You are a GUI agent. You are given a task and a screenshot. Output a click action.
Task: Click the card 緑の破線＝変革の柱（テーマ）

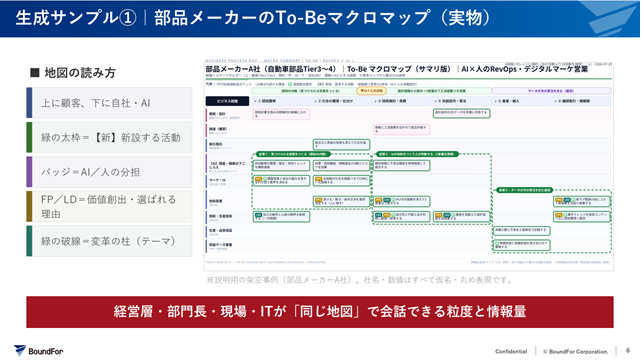point(110,241)
